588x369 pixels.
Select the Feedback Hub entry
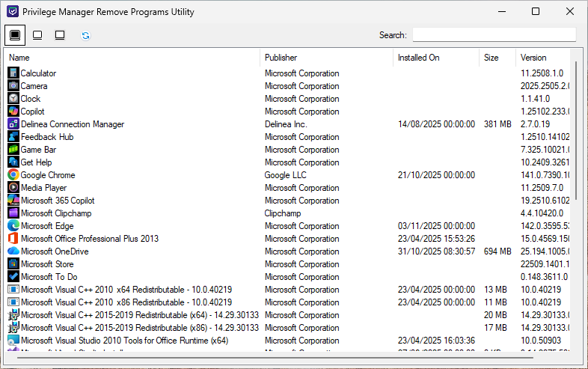[46, 137]
